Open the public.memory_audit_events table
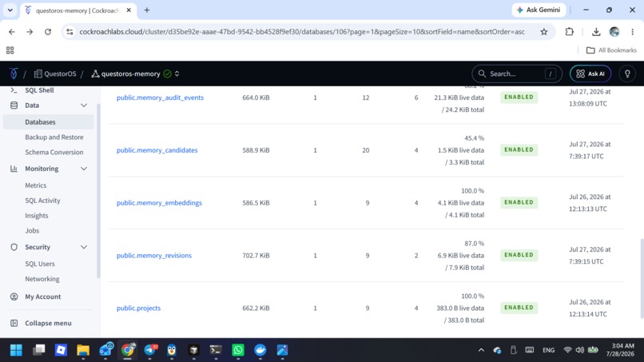Image resolution: width=644 pixels, height=362 pixels. point(160,97)
